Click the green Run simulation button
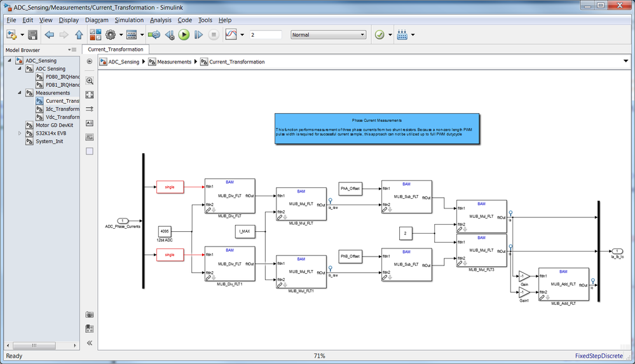The width and height of the screenshot is (635, 364). [184, 35]
